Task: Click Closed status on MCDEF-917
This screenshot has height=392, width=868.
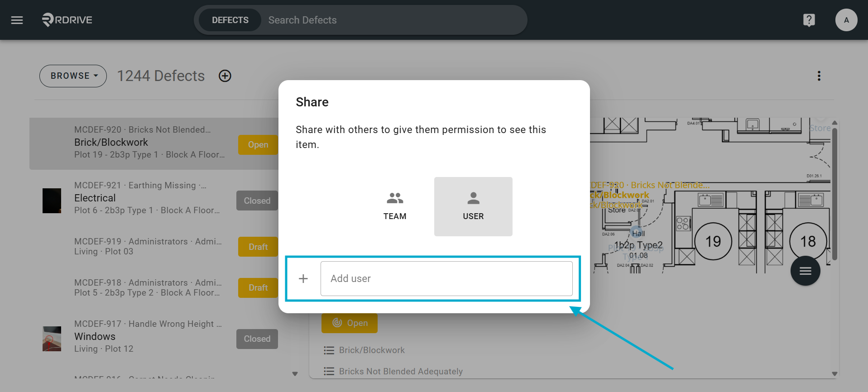Action: [257, 339]
